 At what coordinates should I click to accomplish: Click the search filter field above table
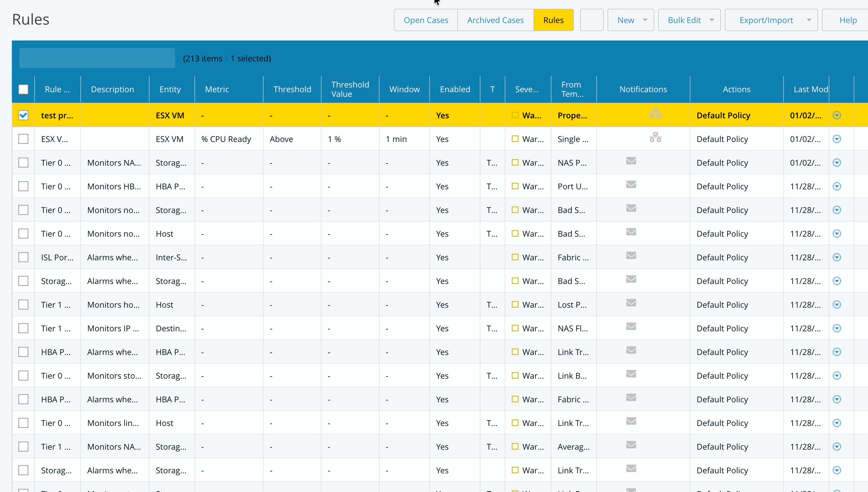(x=97, y=58)
